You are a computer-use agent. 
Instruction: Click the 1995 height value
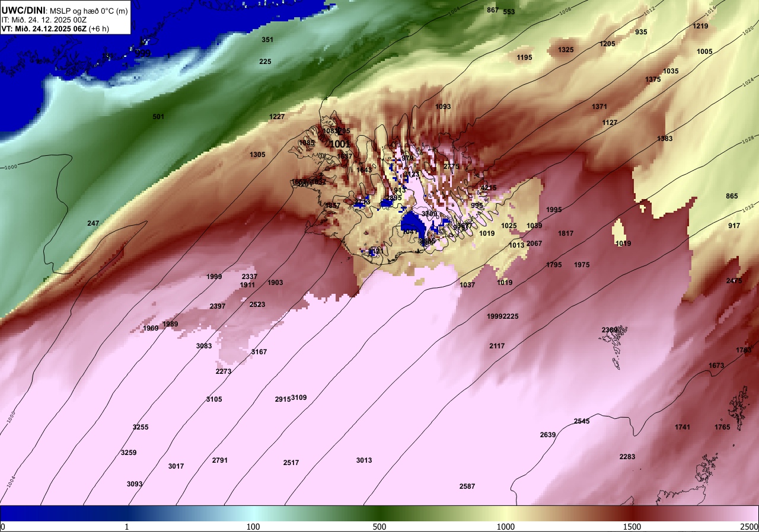click(x=554, y=210)
